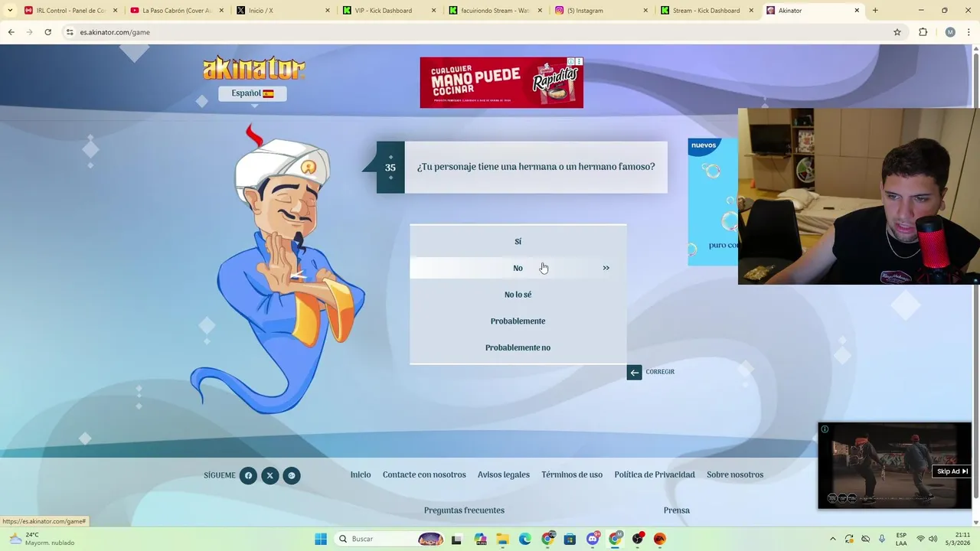Open OBS Studio from taskbar

638,539
